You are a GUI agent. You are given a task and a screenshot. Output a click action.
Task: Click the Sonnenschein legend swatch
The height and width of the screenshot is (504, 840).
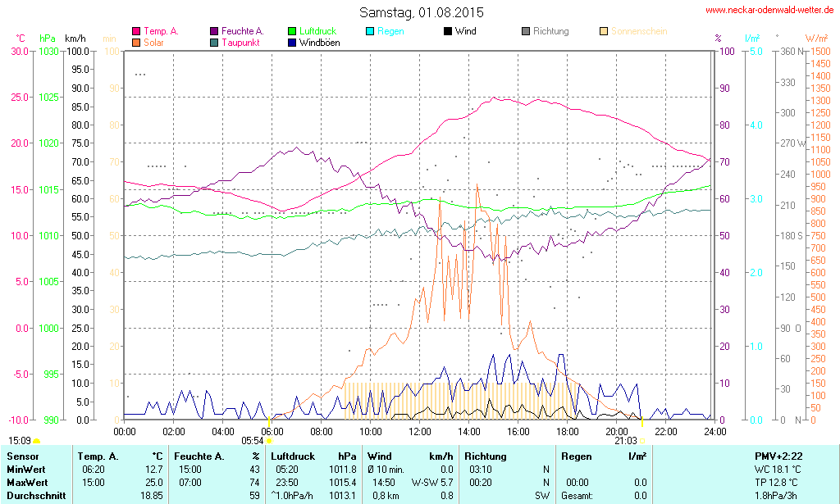(604, 31)
